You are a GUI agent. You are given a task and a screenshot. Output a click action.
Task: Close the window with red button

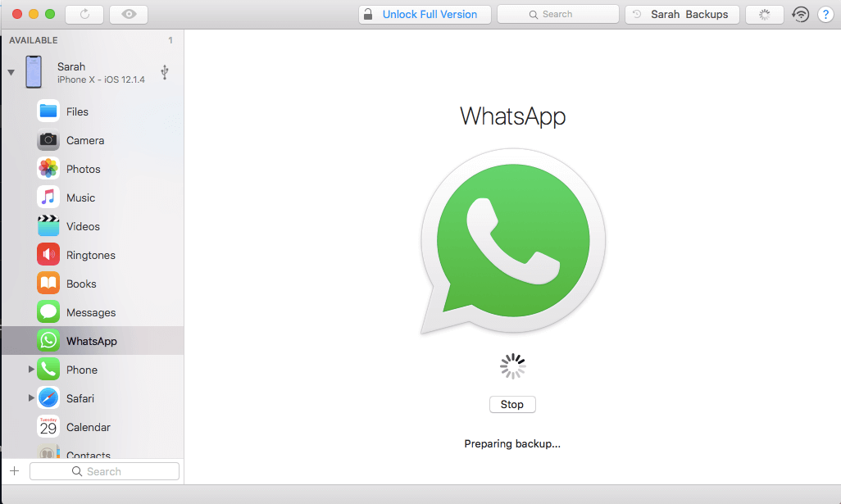[17, 14]
